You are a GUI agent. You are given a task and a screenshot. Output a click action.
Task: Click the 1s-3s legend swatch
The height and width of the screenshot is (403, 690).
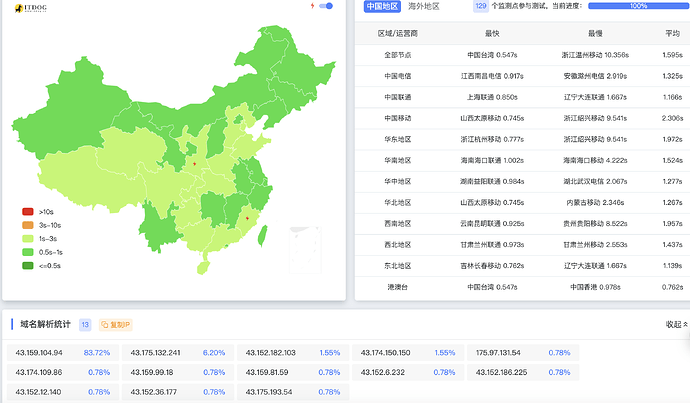click(28, 238)
